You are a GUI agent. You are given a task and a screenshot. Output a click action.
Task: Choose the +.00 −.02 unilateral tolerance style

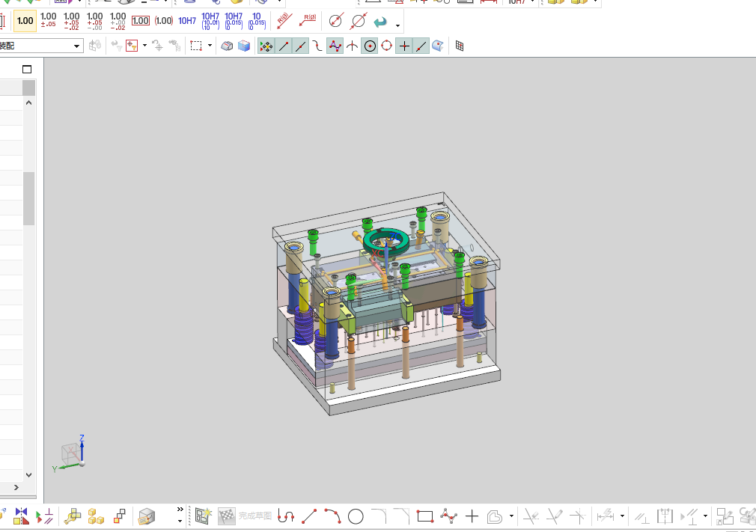click(118, 21)
